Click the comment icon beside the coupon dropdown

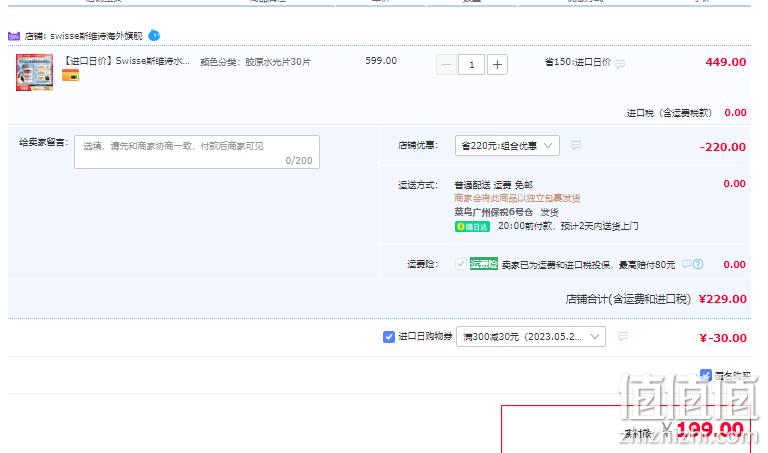623,336
